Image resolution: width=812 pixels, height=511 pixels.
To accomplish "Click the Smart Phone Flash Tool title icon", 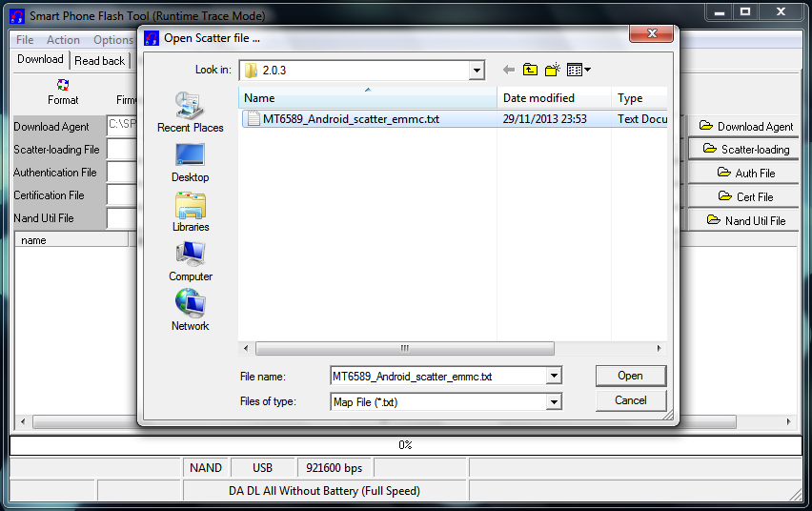I will point(17,16).
